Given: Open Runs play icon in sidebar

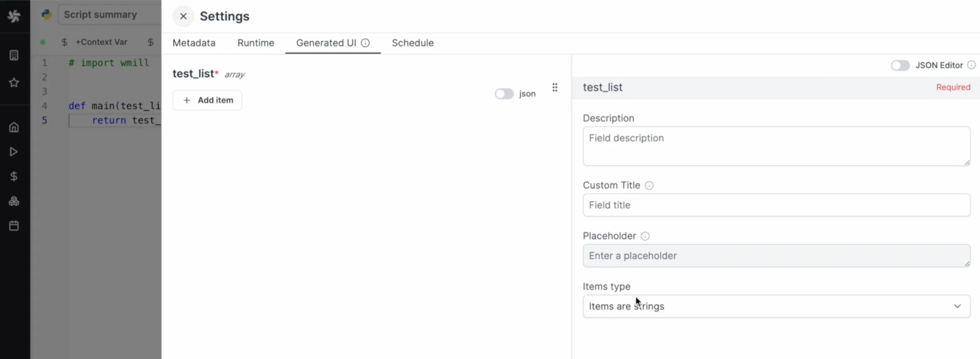Looking at the screenshot, I should pos(14,152).
